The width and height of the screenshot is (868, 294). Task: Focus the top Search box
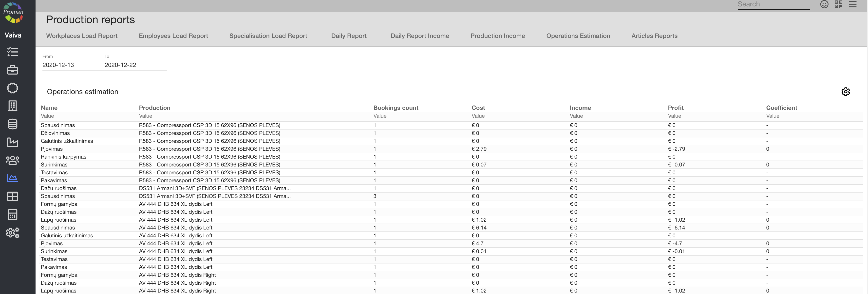click(x=773, y=4)
